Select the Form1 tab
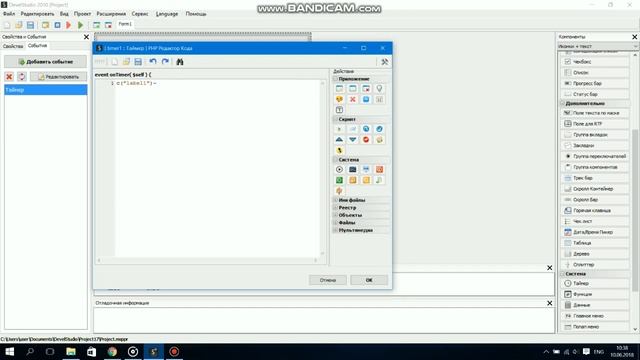The width and height of the screenshot is (640, 360). pos(125,24)
